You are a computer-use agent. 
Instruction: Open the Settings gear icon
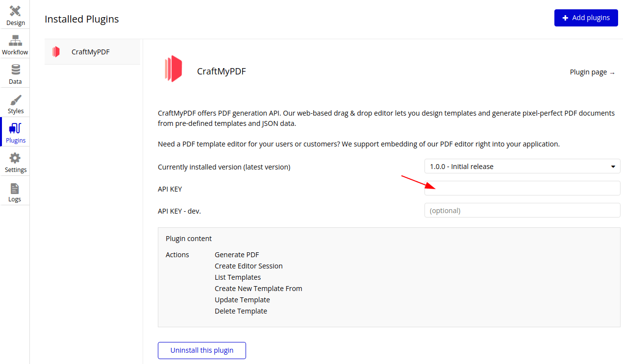click(15, 158)
